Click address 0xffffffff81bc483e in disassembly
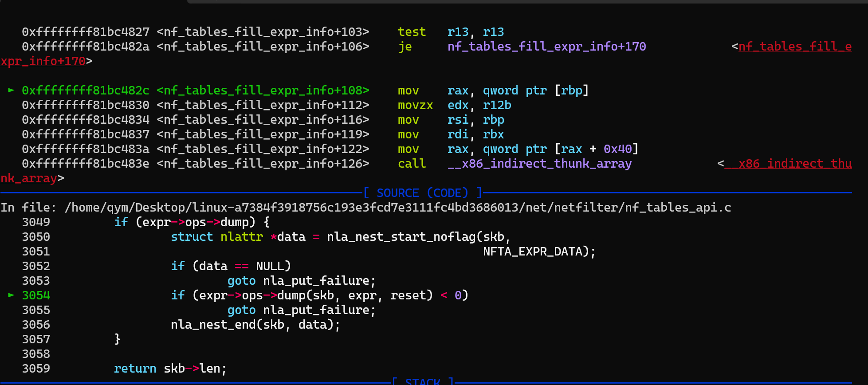The image size is (868, 385). pyautogui.click(x=86, y=164)
